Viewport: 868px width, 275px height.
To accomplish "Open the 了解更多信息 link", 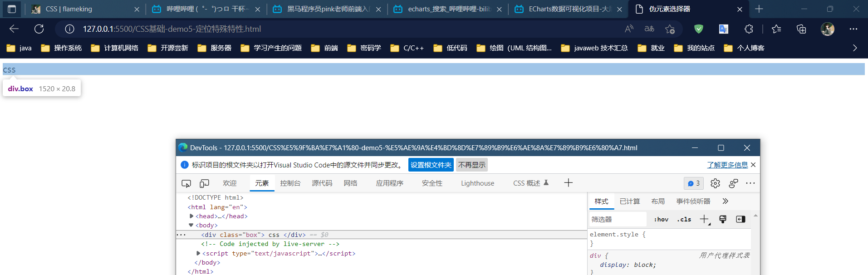I will pos(727,165).
